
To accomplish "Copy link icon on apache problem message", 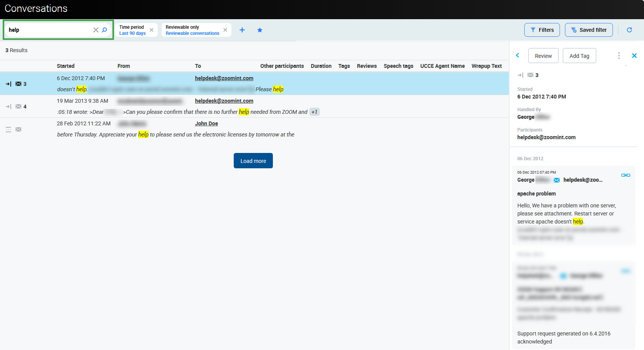I will (x=626, y=175).
